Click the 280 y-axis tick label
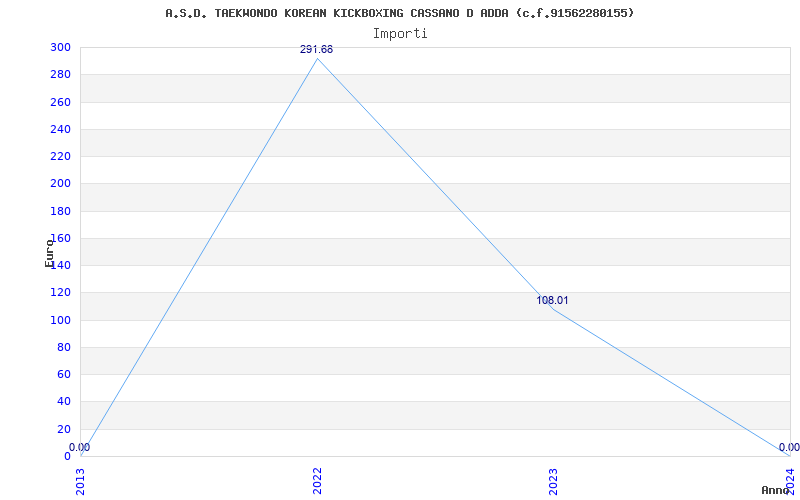Screen dimensions: 800x500 pyautogui.click(x=60, y=74)
